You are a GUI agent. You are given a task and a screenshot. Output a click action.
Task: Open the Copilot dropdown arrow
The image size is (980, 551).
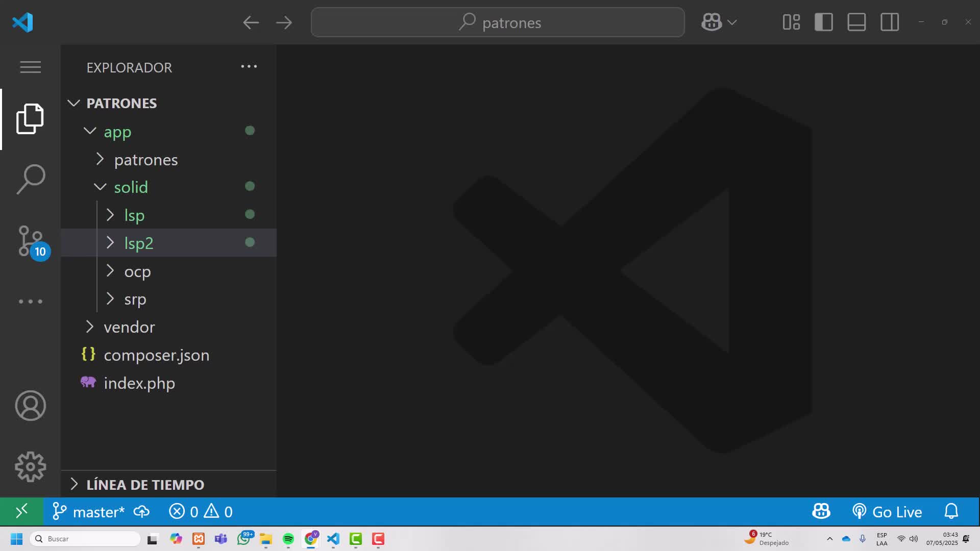[x=732, y=22]
